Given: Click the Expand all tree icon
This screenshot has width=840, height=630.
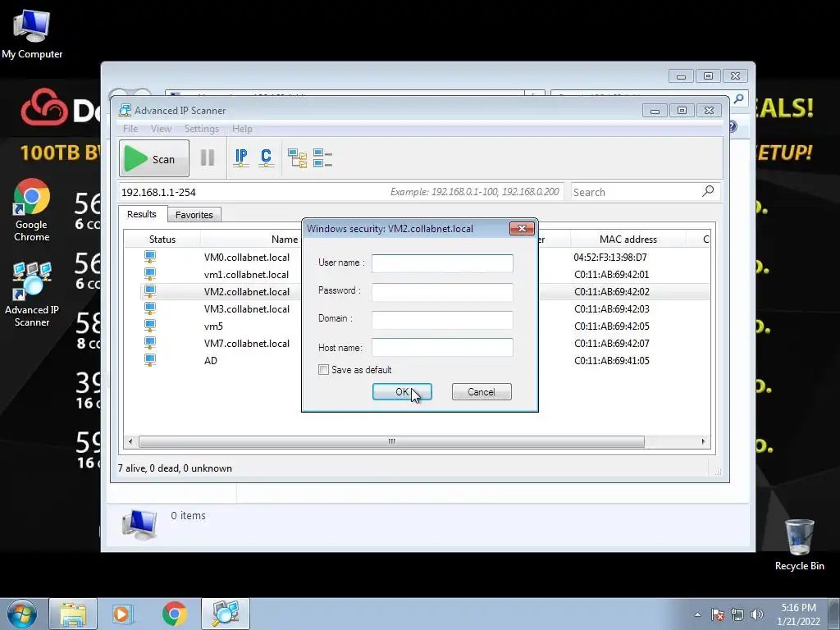Looking at the screenshot, I should [x=297, y=158].
